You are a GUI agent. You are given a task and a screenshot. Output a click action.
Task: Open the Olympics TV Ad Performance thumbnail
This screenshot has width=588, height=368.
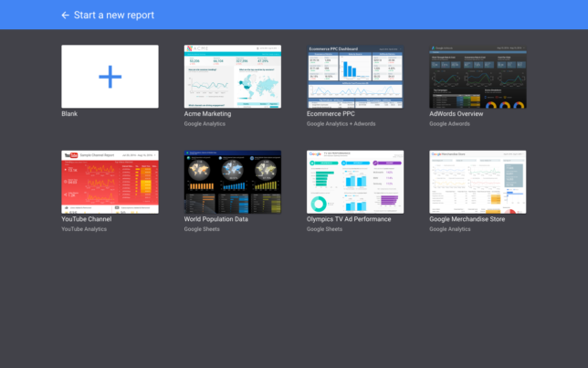pos(355,182)
